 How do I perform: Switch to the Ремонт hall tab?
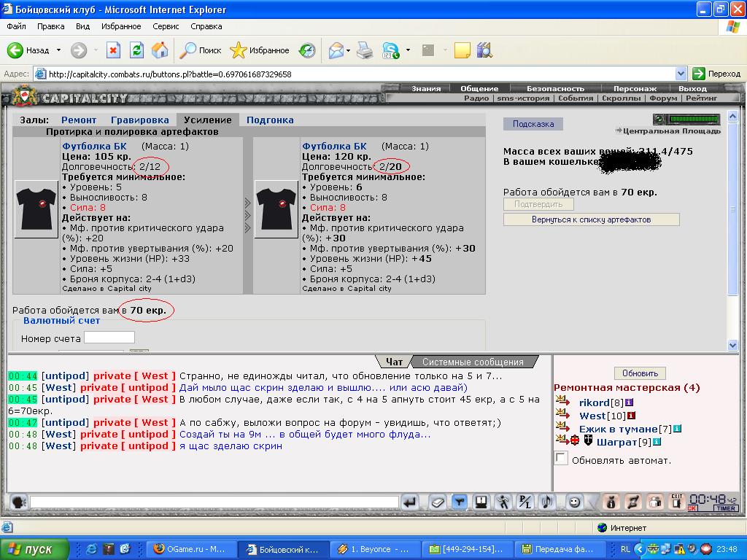(x=79, y=120)
